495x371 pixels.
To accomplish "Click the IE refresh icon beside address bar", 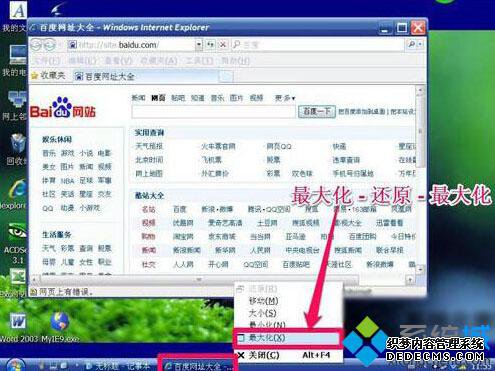I will 210,44.
